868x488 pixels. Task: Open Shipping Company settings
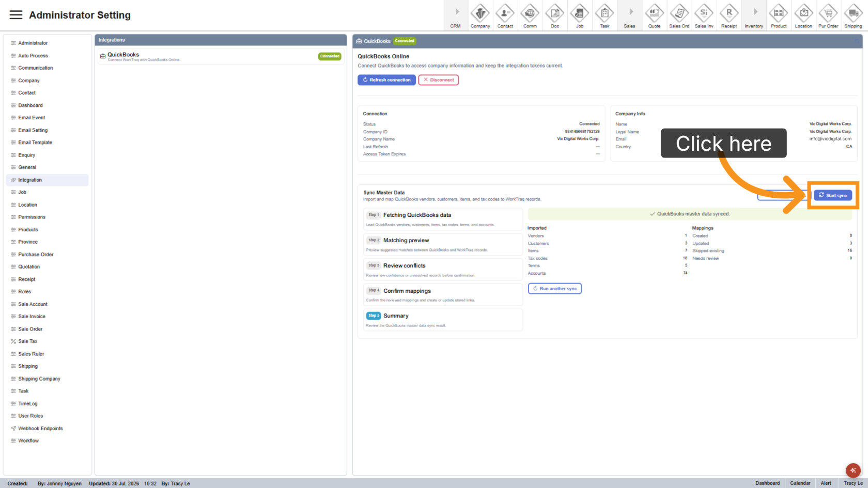point(47,379)
